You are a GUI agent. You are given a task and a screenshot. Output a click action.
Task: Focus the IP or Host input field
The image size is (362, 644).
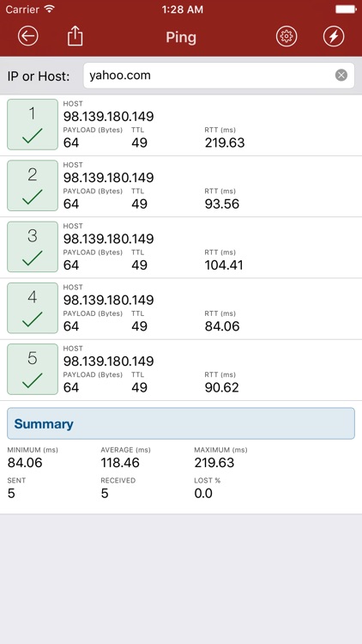coord(219,76)
